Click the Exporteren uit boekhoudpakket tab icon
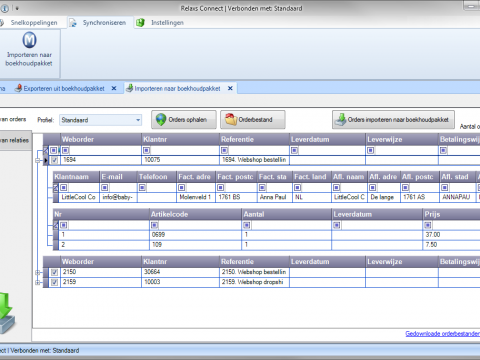The image size is (480, 360). (19, 88)
